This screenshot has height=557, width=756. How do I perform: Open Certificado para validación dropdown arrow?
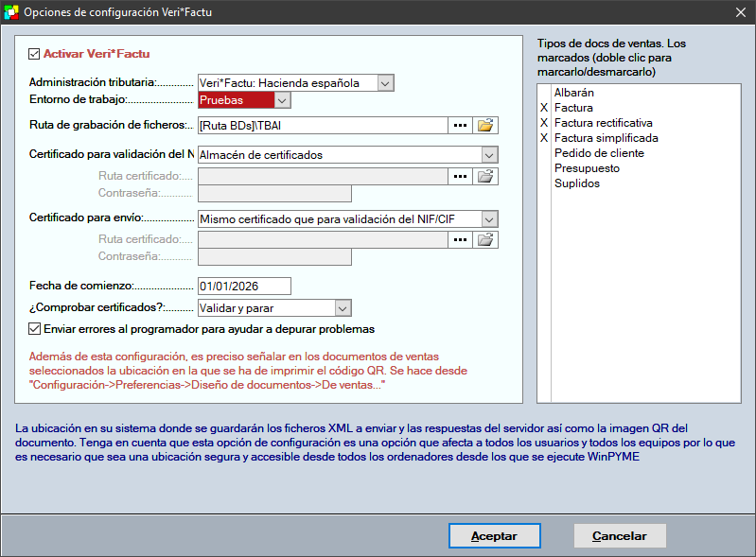pos(489,155)
